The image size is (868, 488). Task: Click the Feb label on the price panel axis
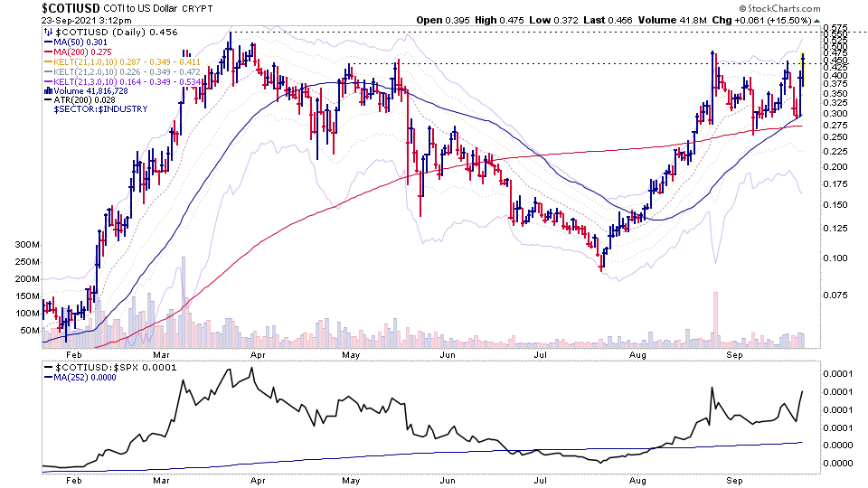click(x=73, y=355)
